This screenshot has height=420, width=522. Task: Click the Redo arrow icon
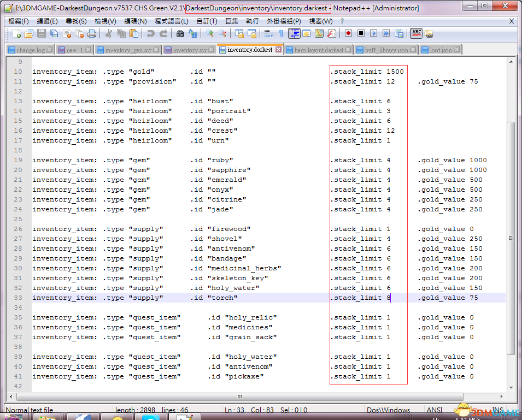pyautogui.click(x=163, y=33)
